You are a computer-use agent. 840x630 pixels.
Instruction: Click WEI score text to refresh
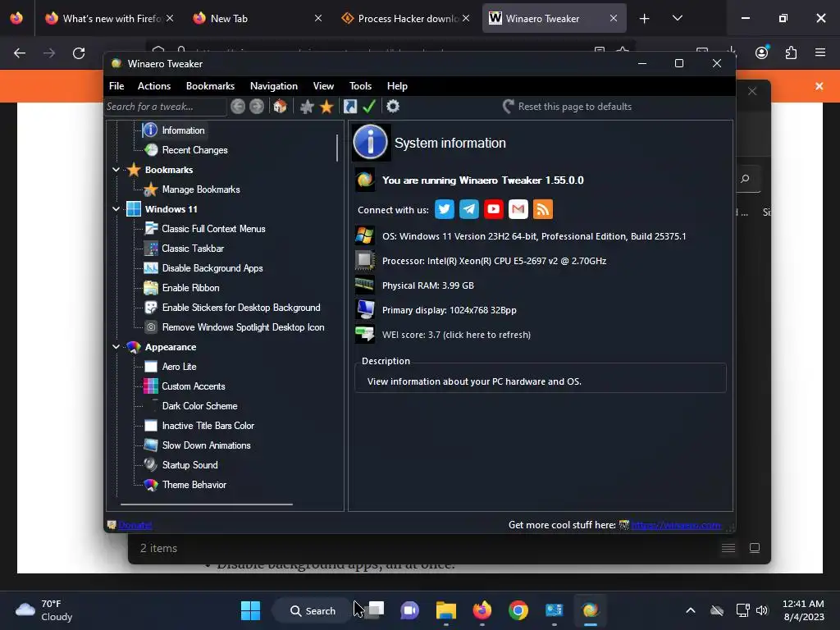[x=456, y=335]
